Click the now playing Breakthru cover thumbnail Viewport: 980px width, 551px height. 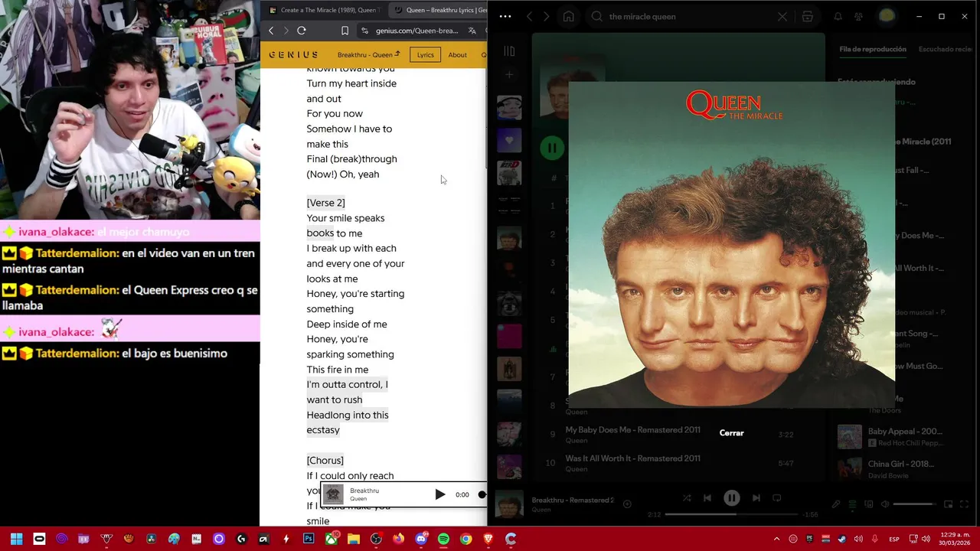[x=508, y=504]
